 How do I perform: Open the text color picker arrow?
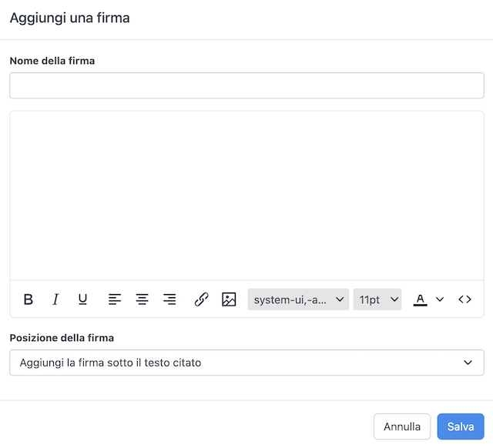pos(440,299)
